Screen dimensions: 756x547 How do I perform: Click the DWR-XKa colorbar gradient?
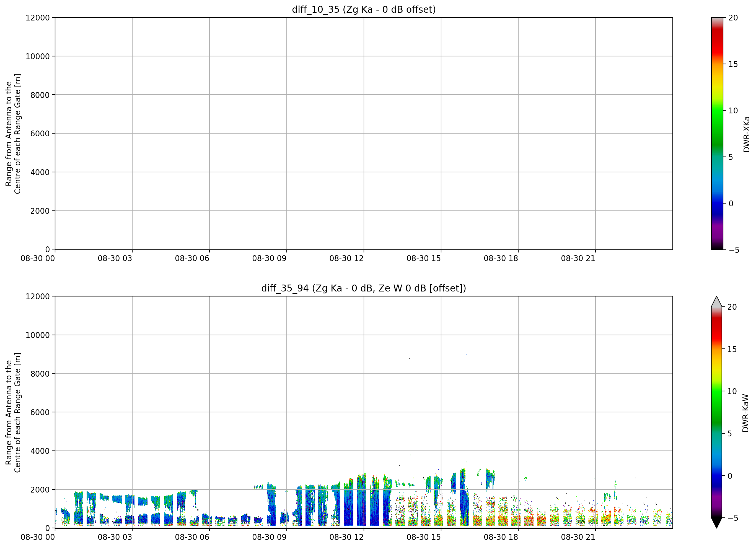tap(717, 133)
